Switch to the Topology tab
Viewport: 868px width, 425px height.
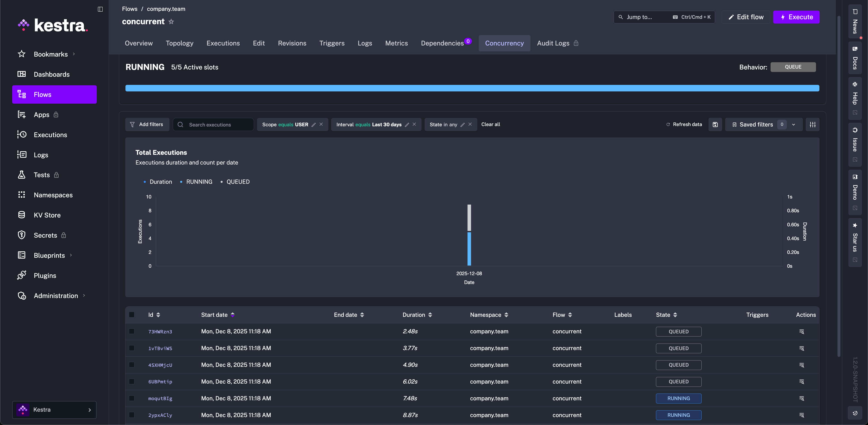click(x=179, y=43)
